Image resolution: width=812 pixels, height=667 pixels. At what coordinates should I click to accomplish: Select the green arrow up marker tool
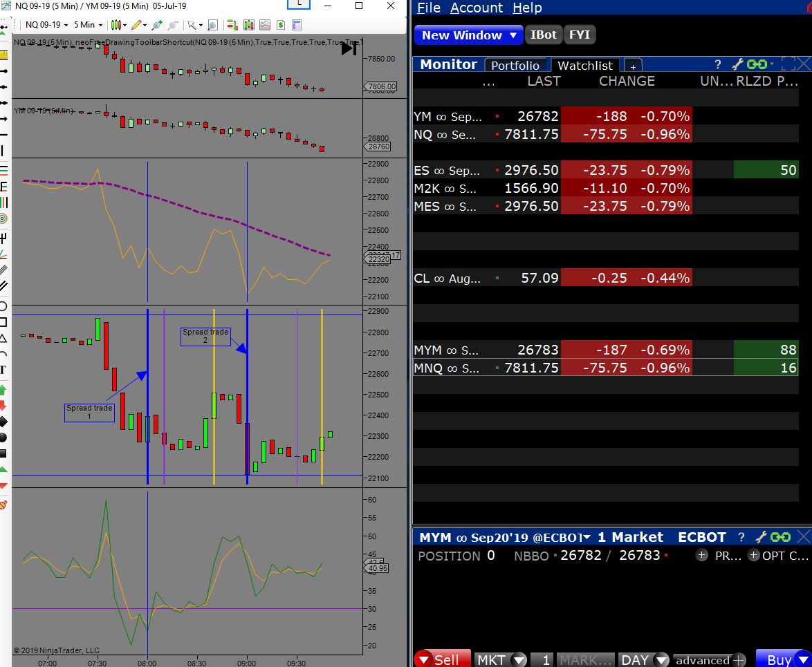(3, 390)
